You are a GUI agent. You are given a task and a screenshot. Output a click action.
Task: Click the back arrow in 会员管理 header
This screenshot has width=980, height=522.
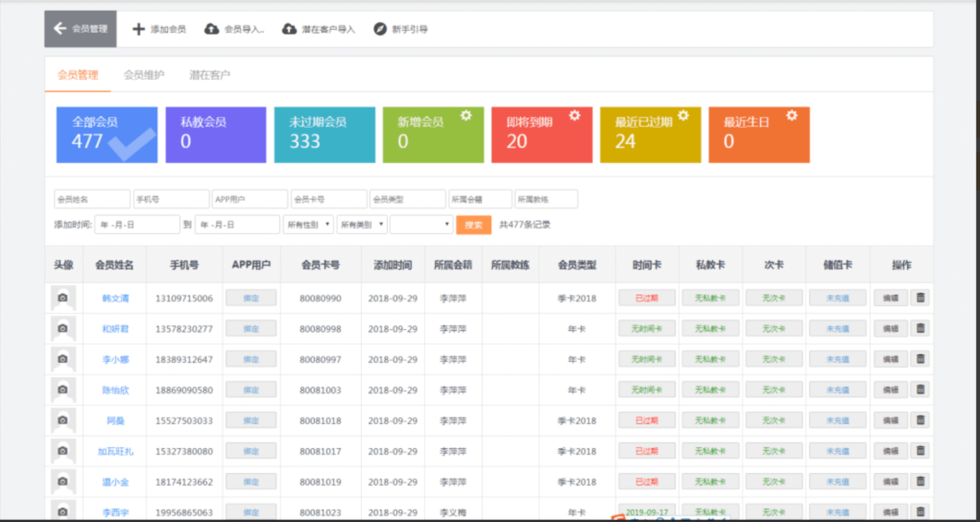coord(60,28)
